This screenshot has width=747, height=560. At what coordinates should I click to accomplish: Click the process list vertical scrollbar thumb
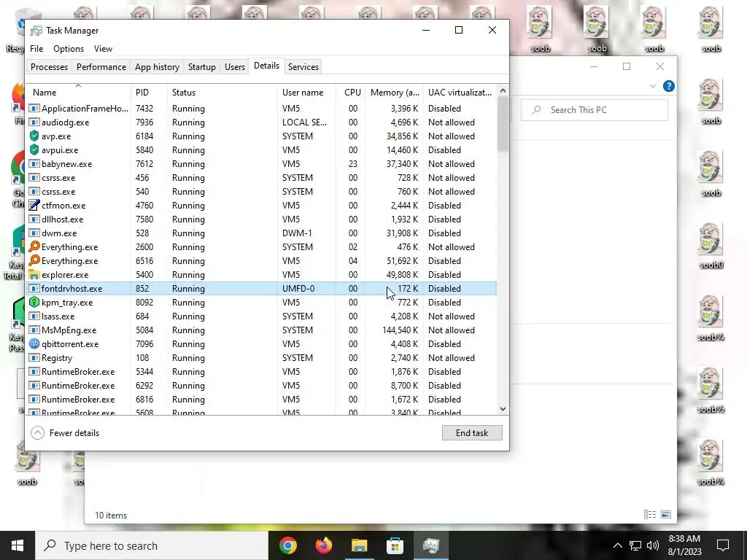(x=503, y=124)
